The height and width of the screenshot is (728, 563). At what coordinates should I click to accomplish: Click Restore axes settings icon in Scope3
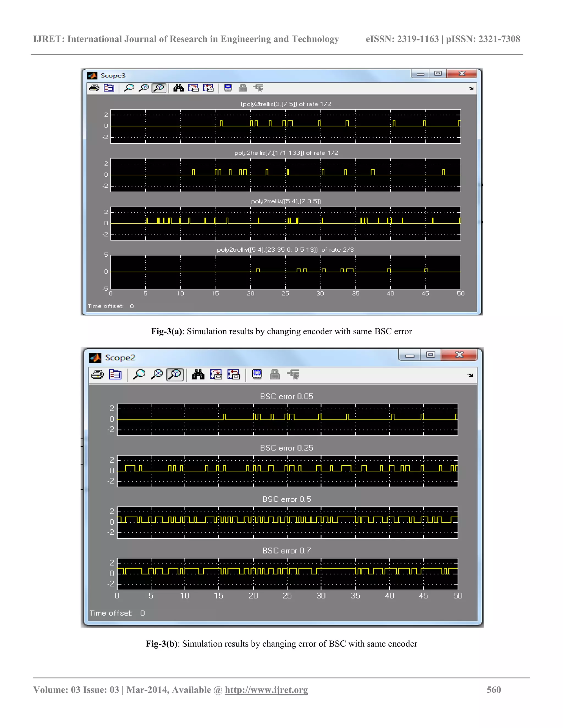click(x=208, y=88)
